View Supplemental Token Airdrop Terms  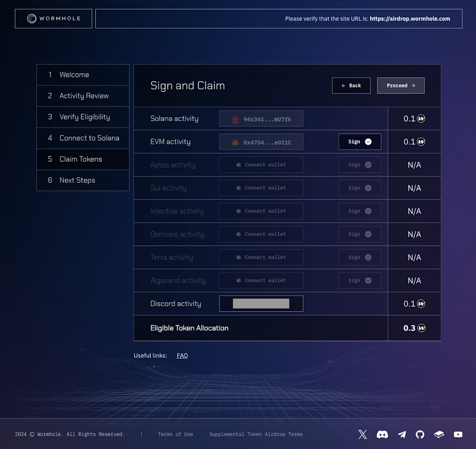coord(256,434)
